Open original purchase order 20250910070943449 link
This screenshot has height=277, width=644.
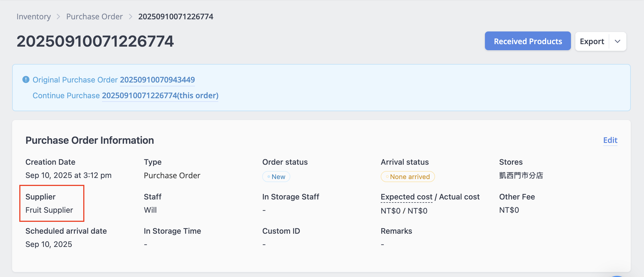click(157, 80)
